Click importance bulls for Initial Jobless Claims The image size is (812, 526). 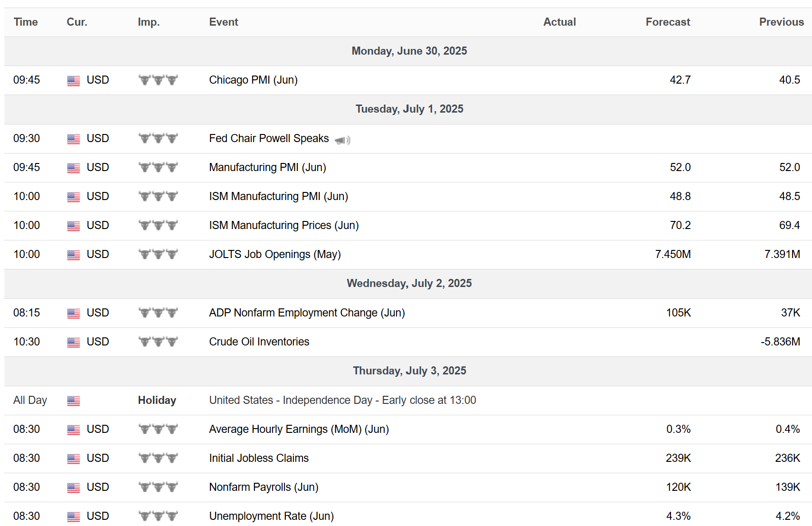click(158, 458)
